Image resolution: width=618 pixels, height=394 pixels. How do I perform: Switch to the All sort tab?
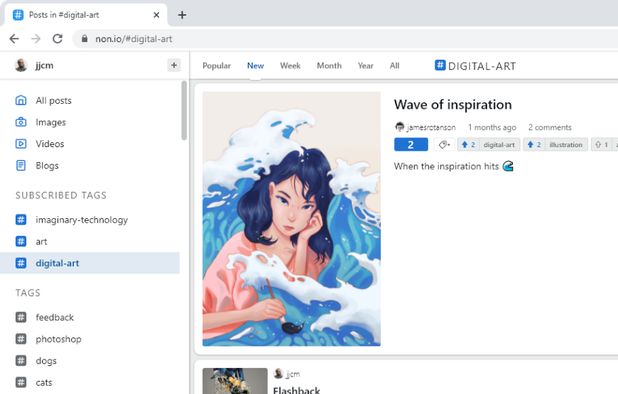pyautogui.click(x=395, y=66)
